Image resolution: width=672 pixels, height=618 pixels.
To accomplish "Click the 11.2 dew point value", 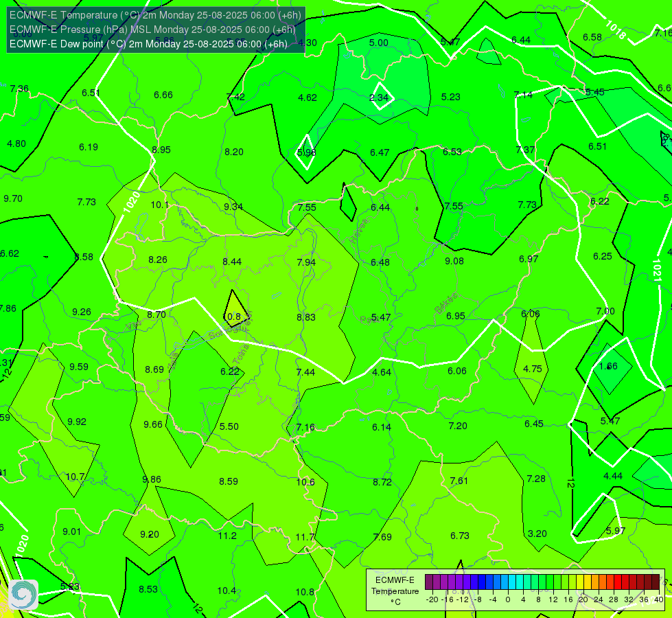I will 227,536.
